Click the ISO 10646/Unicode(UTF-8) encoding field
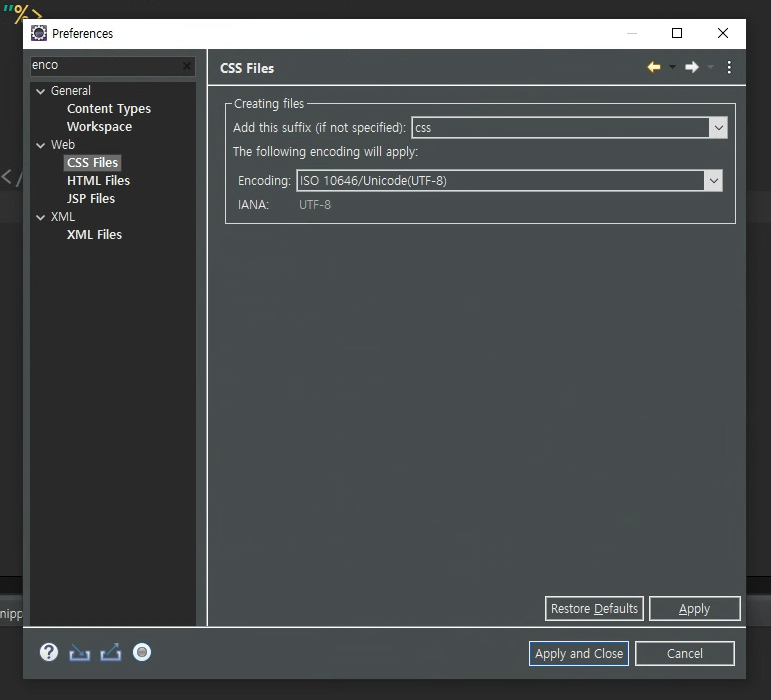771x700 pixels. (x=500, y=181)
